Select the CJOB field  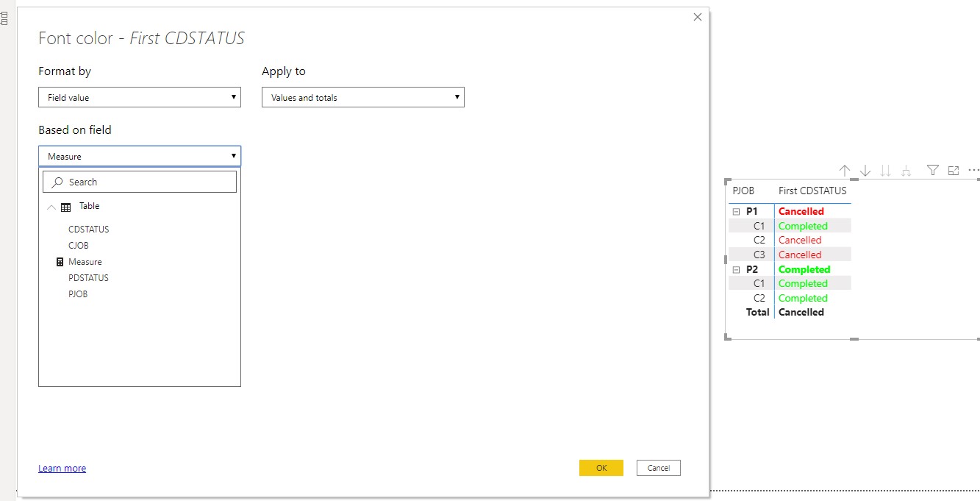tap(79, 245)
